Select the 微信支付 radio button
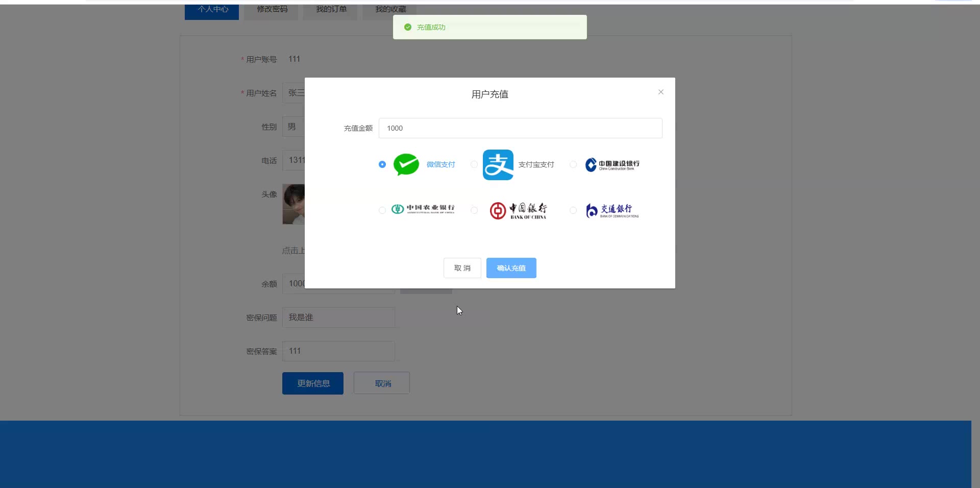This screenshot has width=980, height=488. point(382,164)
